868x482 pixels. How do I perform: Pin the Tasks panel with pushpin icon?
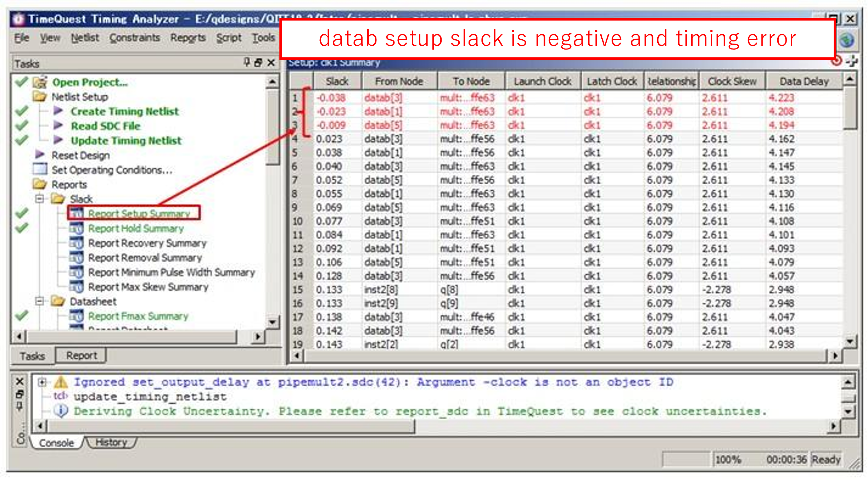pos(247,63)
